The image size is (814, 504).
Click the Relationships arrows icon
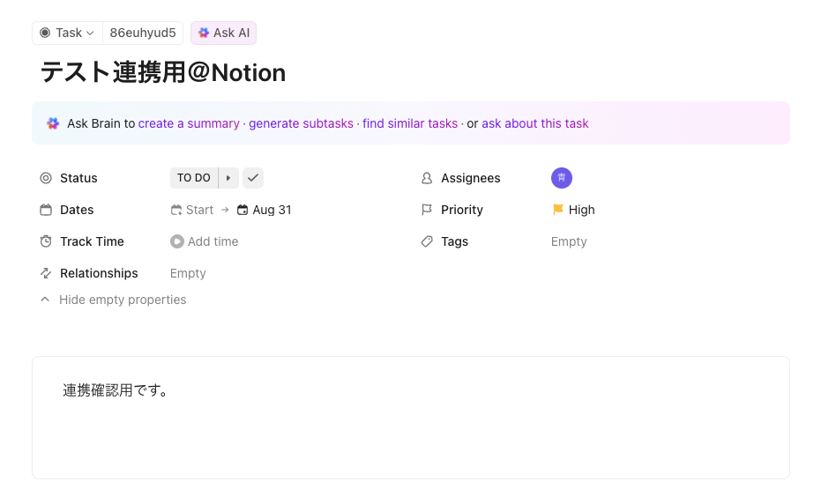pyautogui.click(x=46, y=273)
